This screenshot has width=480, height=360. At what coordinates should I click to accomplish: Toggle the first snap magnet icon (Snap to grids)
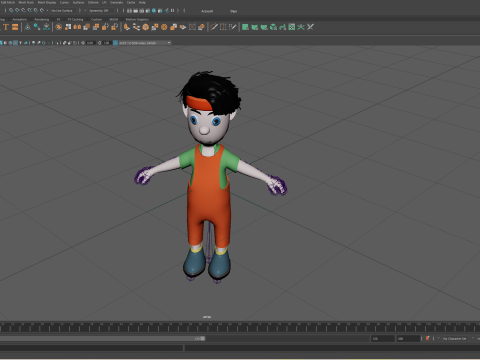tap(11, 11)
